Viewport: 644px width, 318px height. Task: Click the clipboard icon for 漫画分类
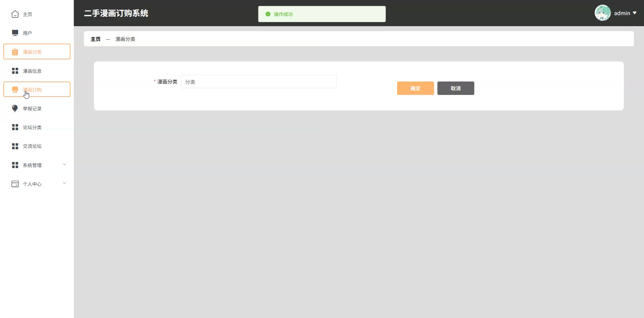click(x=15, y=52)
